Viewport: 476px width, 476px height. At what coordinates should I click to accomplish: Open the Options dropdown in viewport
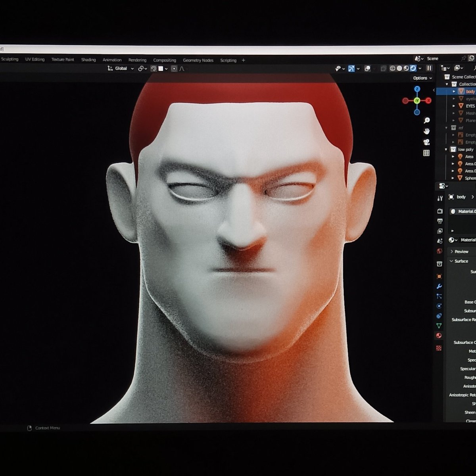pyautogui.click(x=422, y=78)
